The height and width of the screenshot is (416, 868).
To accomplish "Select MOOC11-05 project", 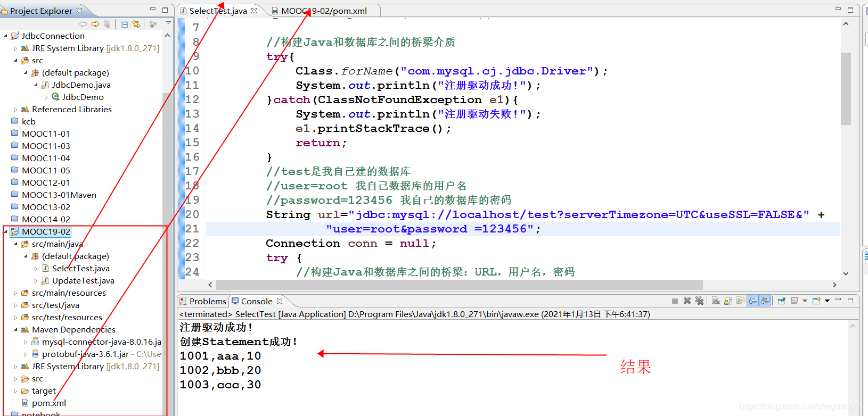I will click(46, 170).
